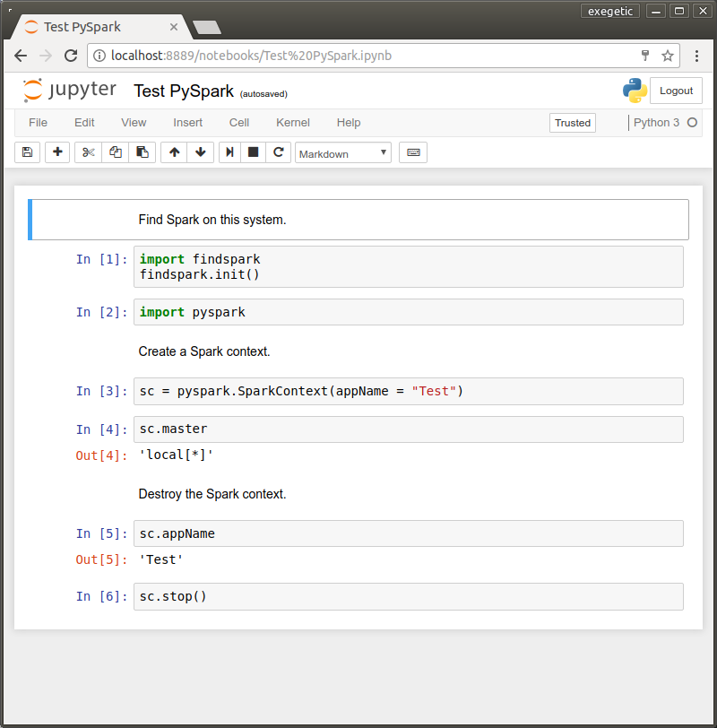Expand the Insert menu
Screen dimensions: 717x728
click(188, 123)
